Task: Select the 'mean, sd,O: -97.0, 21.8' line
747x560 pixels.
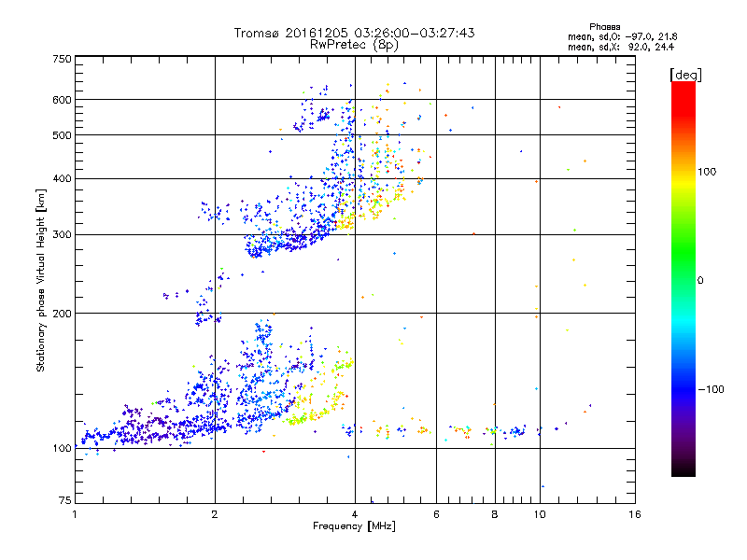Action: pos(622,36)
